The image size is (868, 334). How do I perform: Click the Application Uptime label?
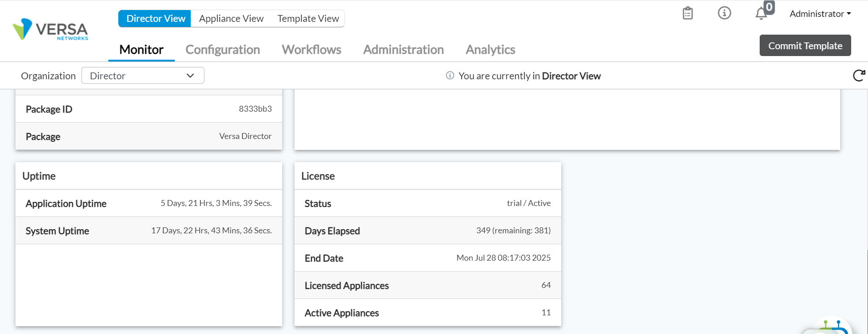(66, 204)
